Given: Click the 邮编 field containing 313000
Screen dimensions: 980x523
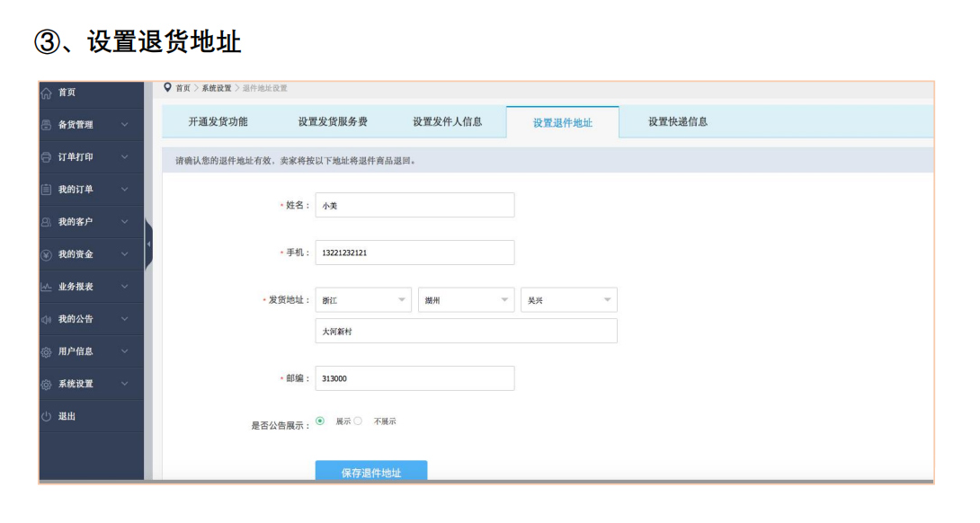Looking at the screenshot, I should coord(415,378).
